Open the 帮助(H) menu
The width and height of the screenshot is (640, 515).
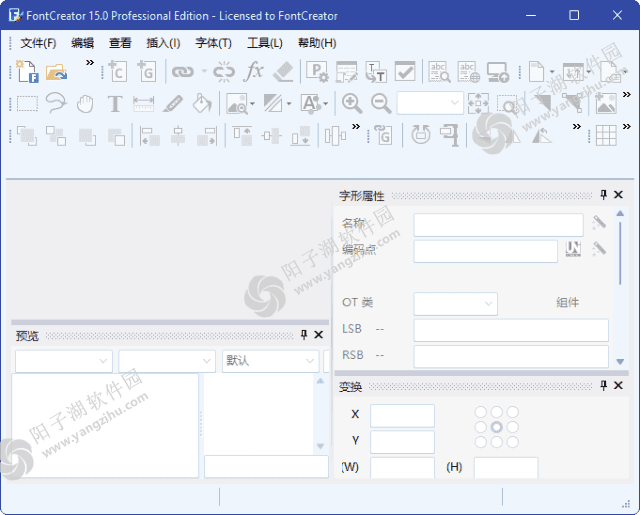point(317,43)
